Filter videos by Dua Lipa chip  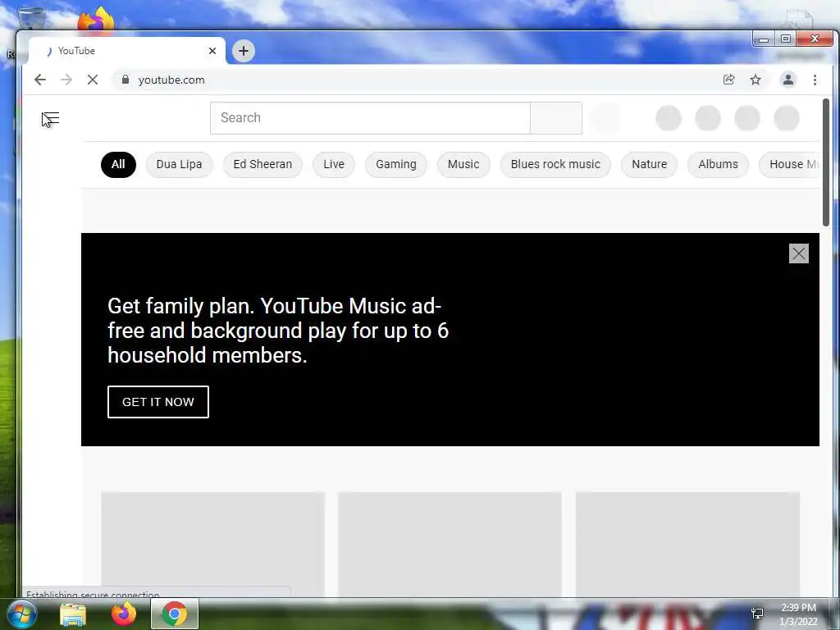pyautogui.click(x=179, y=164)
